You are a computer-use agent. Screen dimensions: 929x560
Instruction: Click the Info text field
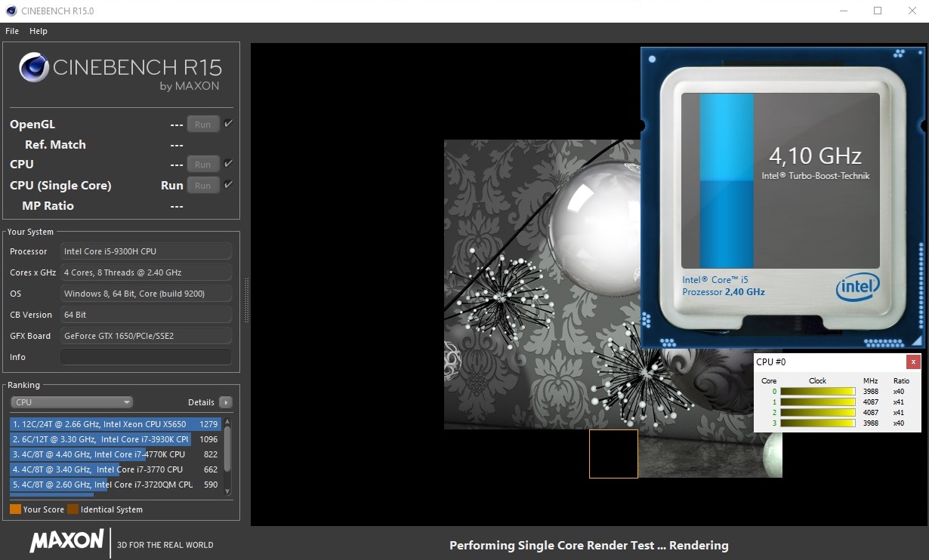[146, 357]
